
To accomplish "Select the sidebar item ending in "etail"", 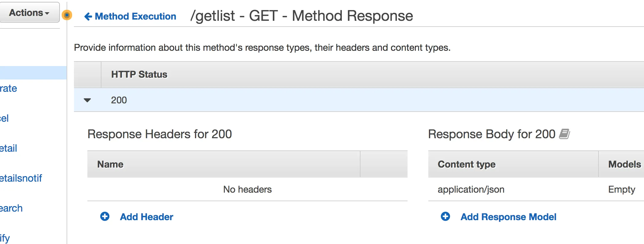I will click(x=9, y=148).
